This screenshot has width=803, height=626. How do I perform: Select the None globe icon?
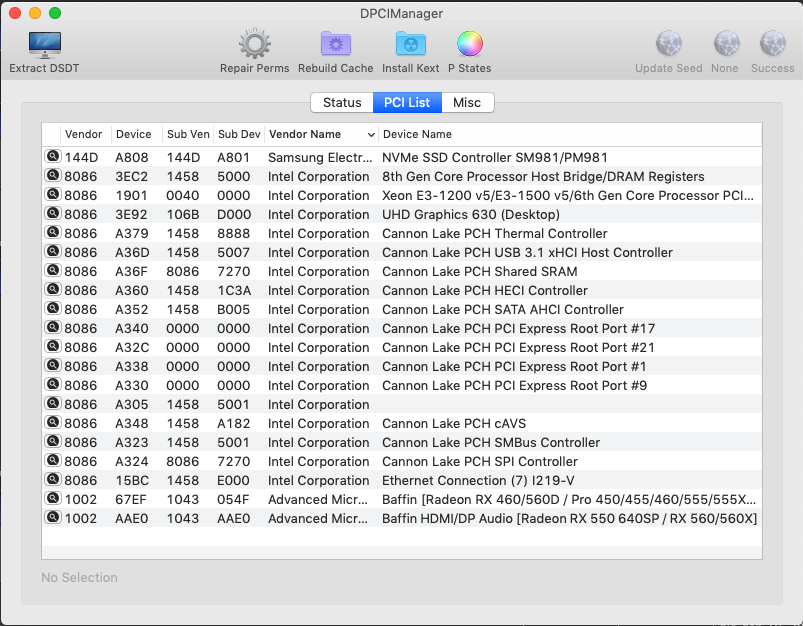726,44
